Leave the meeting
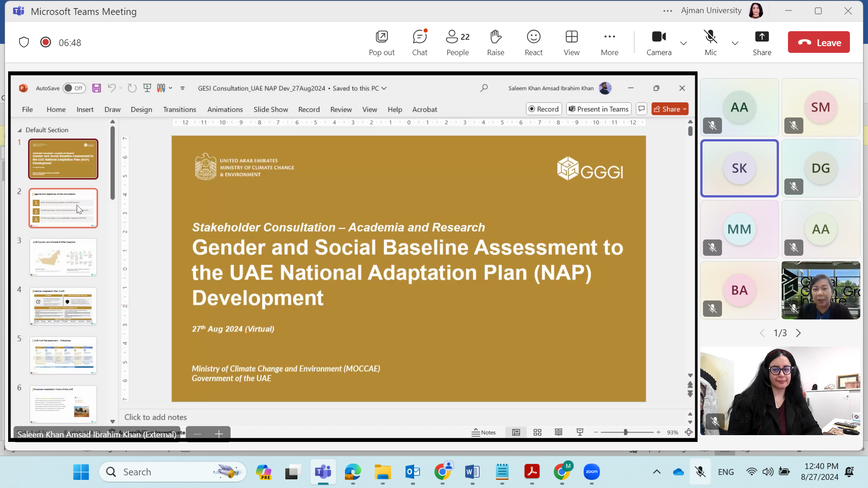 coord(819,42)
